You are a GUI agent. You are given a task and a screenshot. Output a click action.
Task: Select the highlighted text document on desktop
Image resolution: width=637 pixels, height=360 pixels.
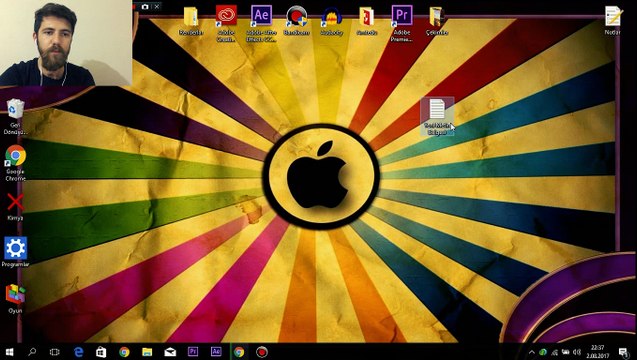(x=437, y=117)
